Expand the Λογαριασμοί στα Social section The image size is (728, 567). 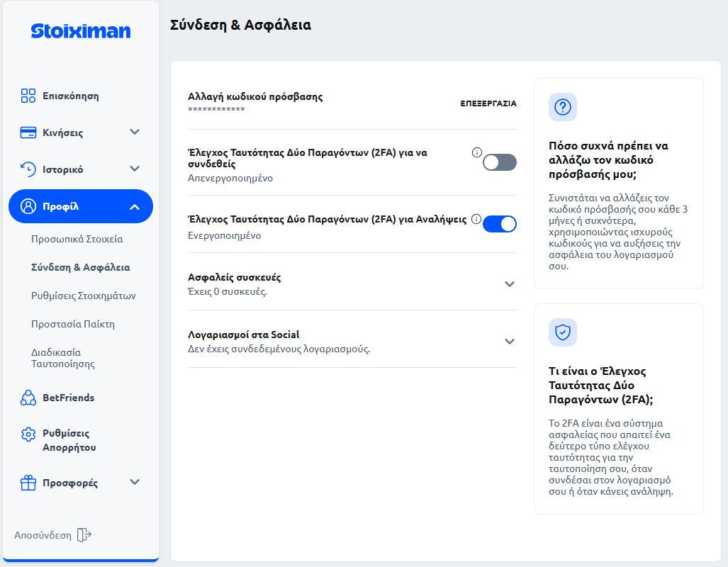509,342
